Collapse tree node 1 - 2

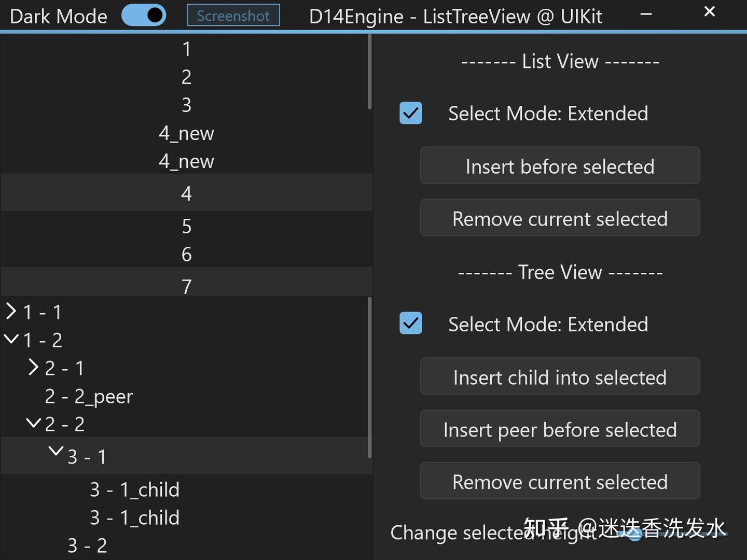click(11, 340)
